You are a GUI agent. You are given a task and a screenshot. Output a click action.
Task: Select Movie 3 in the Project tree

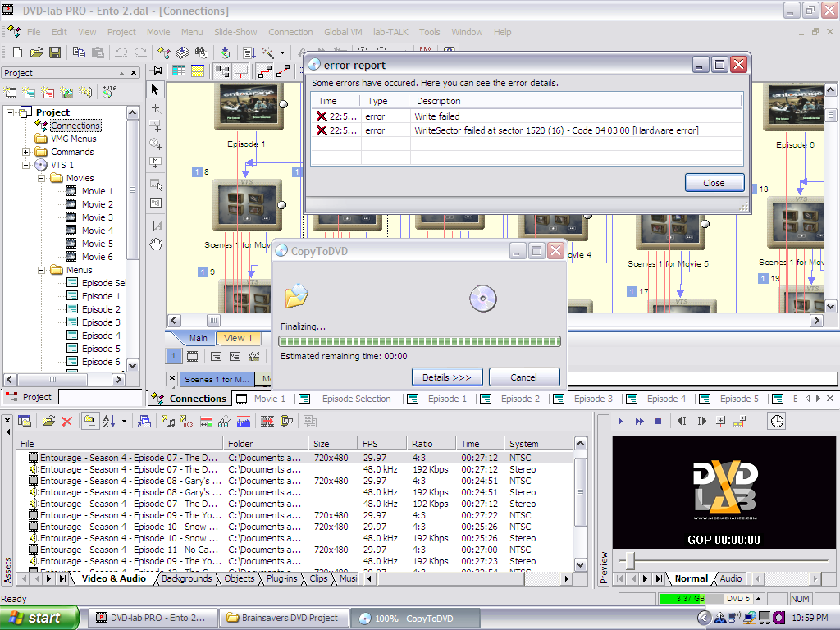pyautogui.click(x=98, y=217)
